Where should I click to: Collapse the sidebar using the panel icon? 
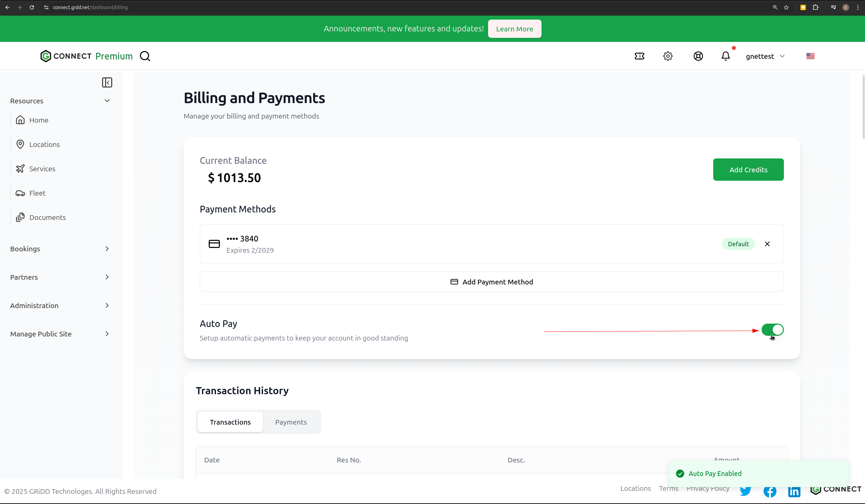[x=107, y=82]
